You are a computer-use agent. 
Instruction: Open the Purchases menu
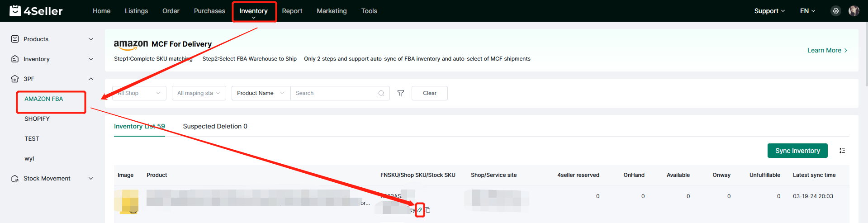click(209, 11)
